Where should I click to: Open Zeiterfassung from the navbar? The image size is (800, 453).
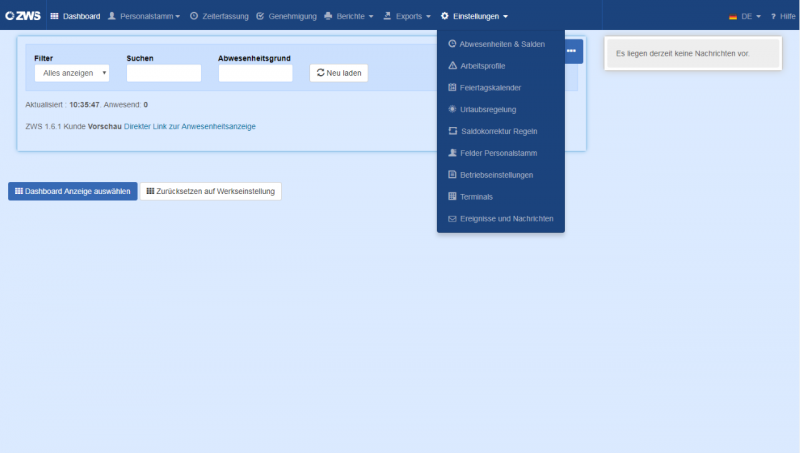click(x=219, y=16)
